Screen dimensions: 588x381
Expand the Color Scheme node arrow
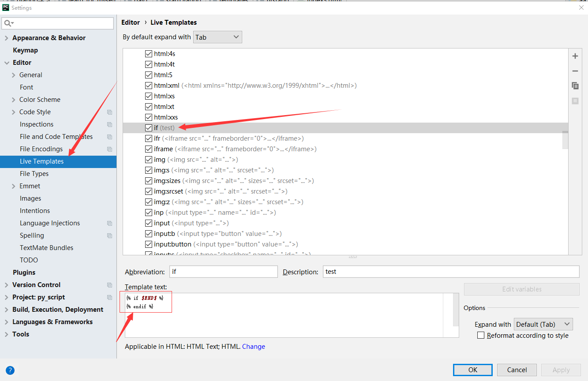[14, 100]
